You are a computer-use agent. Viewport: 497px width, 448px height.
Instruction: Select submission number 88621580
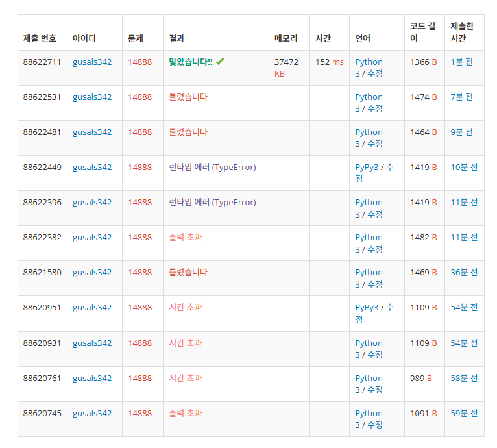pos(42,273)
